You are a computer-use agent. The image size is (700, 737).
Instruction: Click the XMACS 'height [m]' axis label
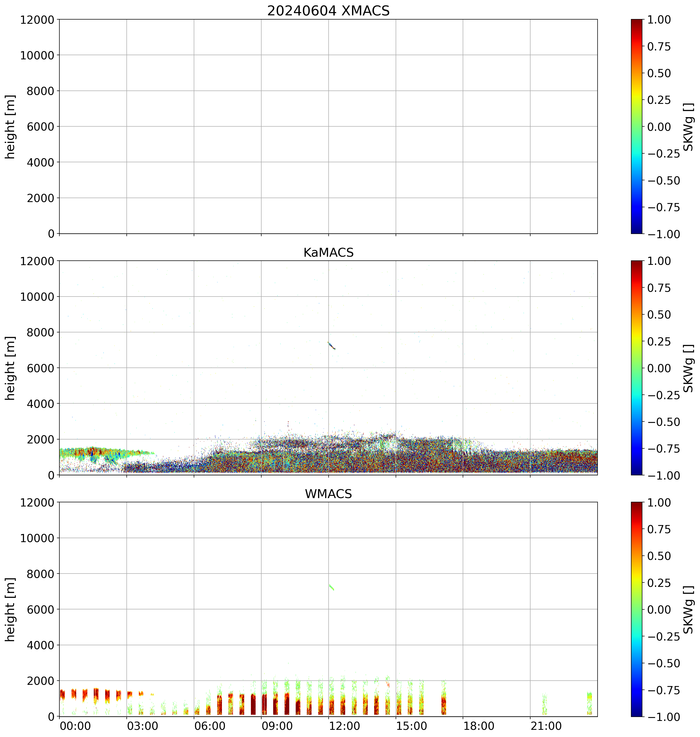click(10, 127)
